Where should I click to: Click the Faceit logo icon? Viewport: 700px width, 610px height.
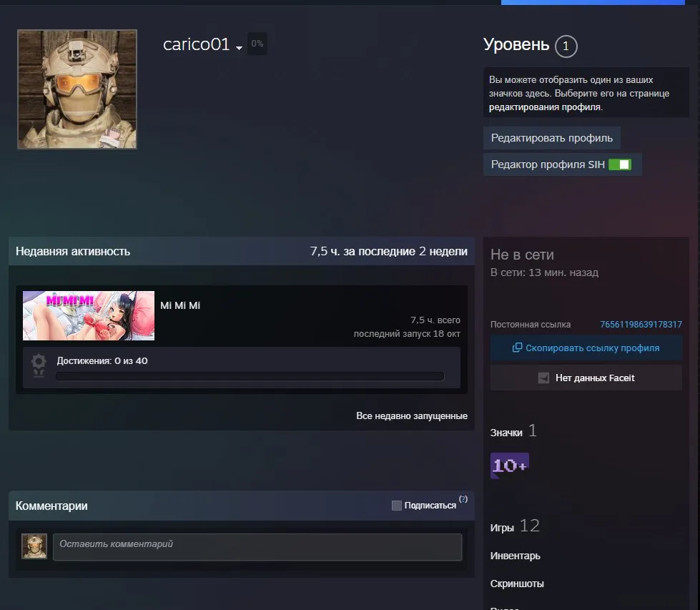[x=543, y=378]
